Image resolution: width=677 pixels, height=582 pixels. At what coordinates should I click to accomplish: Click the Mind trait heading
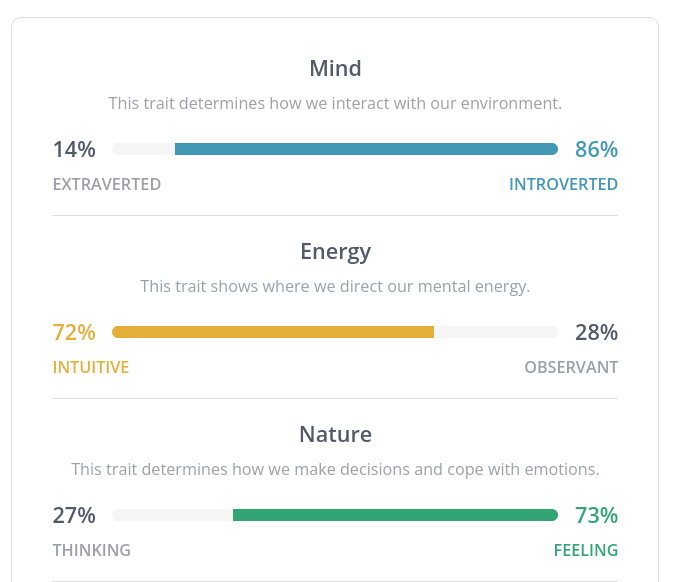[335, 68]
